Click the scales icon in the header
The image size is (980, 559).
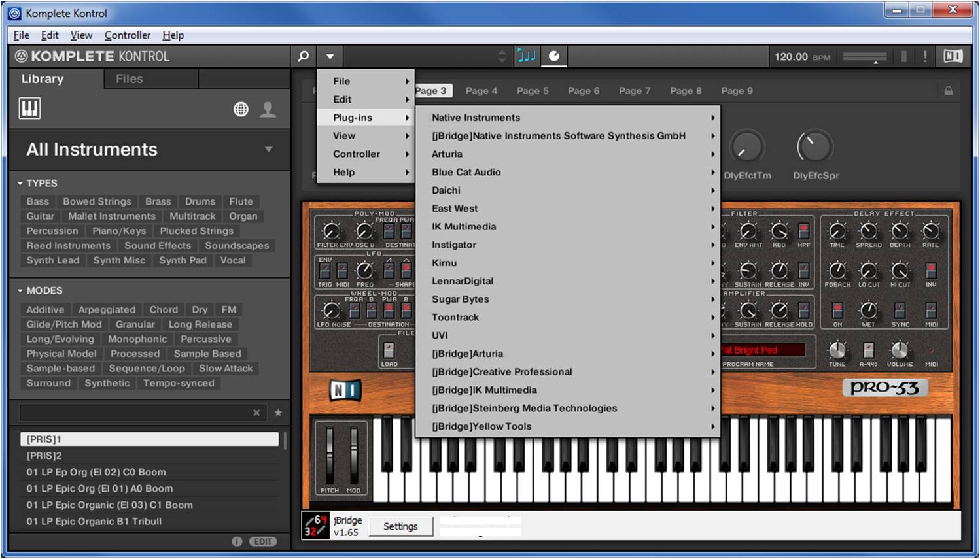526,56
